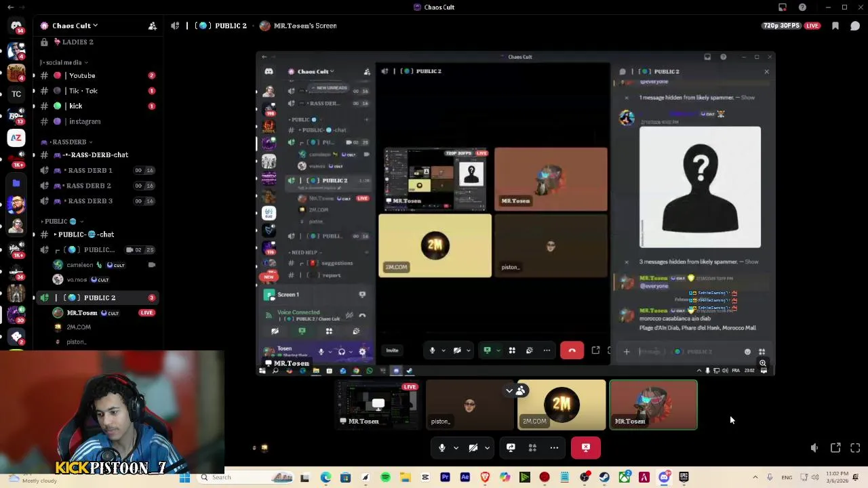Show voice channel chat bubble icon
Viewport: 868px width, 488px height.
[855, 26]
